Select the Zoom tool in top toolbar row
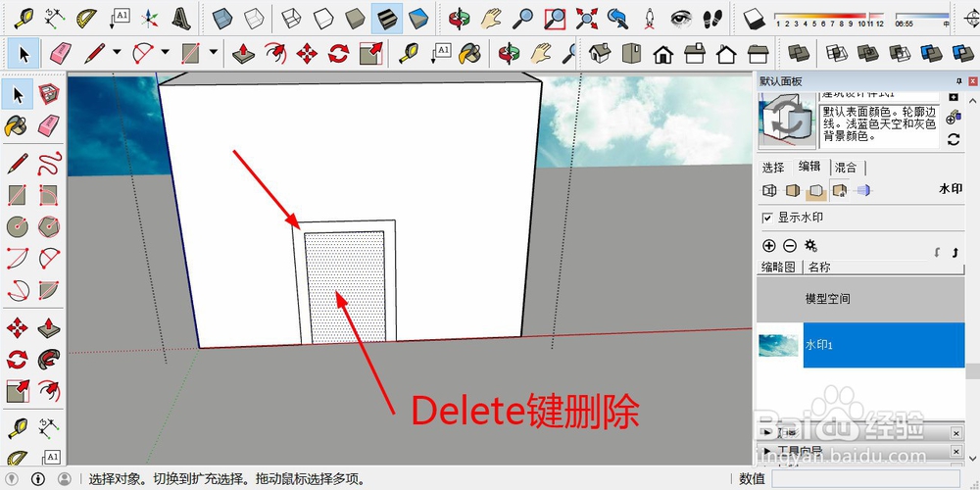The height and width of the screenshot is (490, 980). click(522, 18)
